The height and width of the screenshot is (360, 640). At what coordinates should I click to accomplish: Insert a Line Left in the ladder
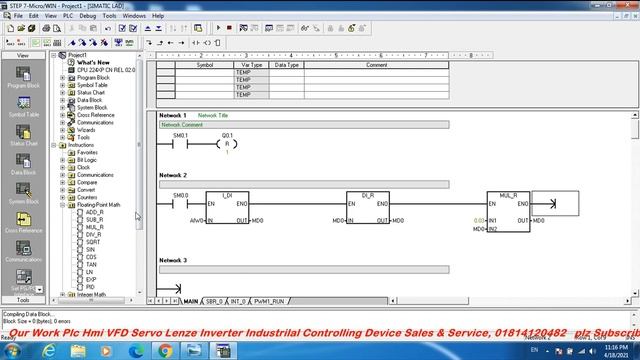171,42
